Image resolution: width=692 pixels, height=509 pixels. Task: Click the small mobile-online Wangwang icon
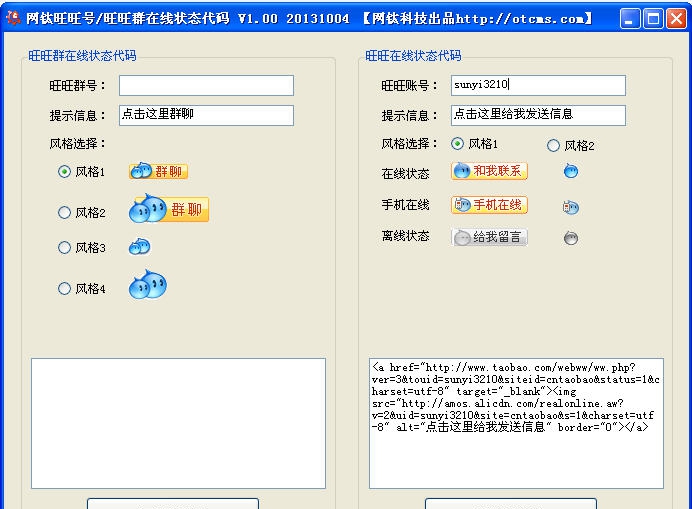(x=571, y=207)
